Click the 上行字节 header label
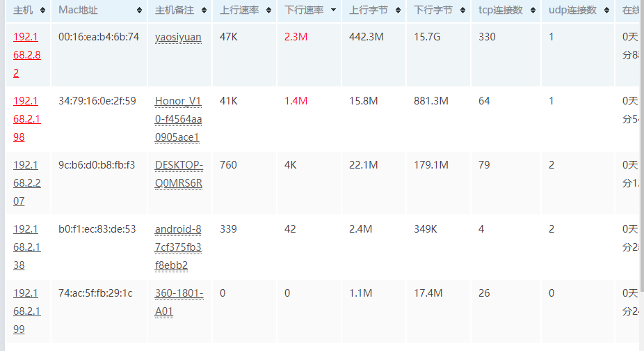The height and width of the screenshot is (351, 644). pyautogui.click(x=369, y=10)
